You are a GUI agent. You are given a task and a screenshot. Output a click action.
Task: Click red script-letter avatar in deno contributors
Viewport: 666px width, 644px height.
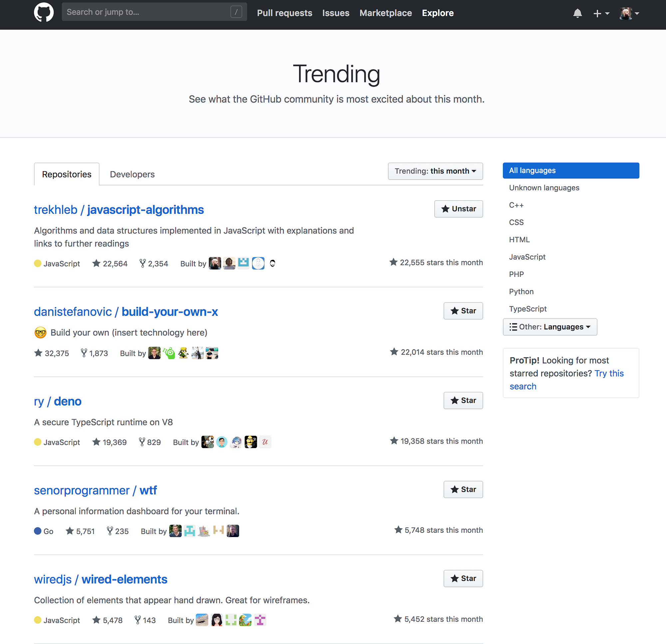pyautogui.click(x=265, y=442)
